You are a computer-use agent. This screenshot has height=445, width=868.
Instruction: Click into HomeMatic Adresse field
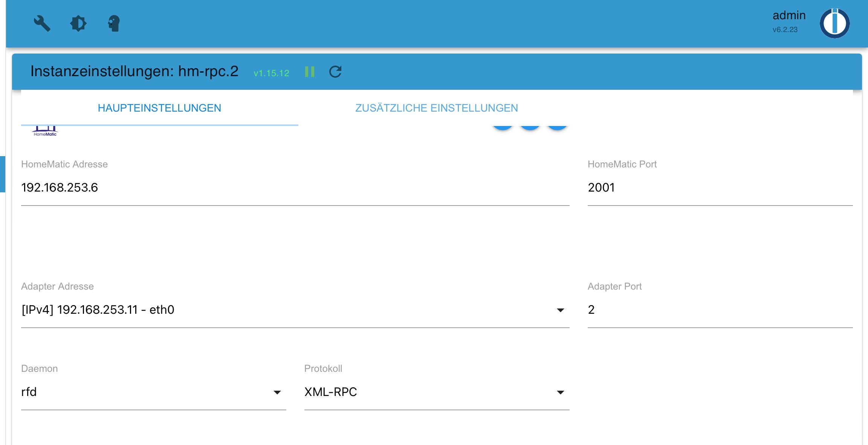pyautogui.click(x=295, y=188)
